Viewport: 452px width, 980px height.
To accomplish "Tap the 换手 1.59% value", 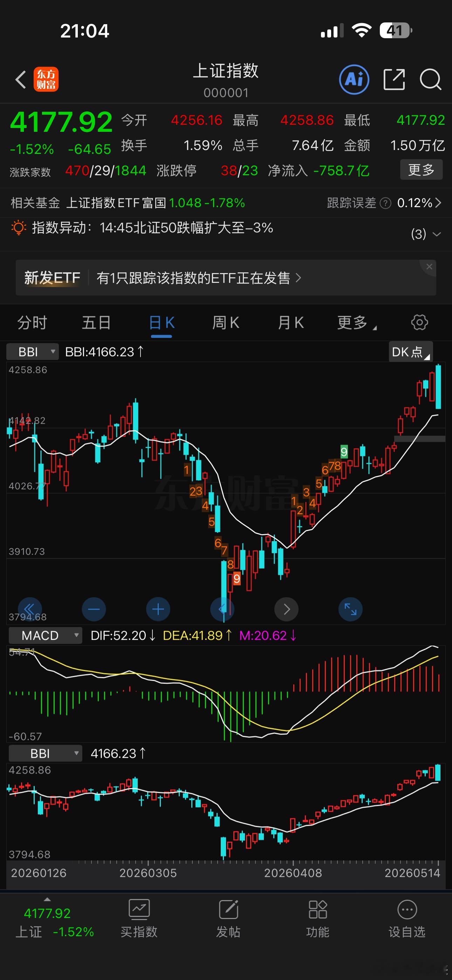I will tap(203, 145).
